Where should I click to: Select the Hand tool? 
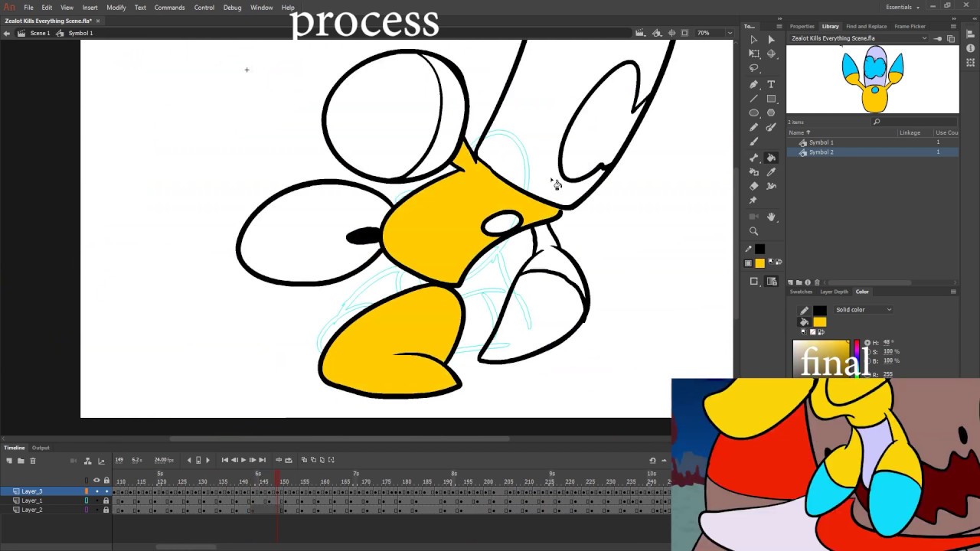pos(771,217)
